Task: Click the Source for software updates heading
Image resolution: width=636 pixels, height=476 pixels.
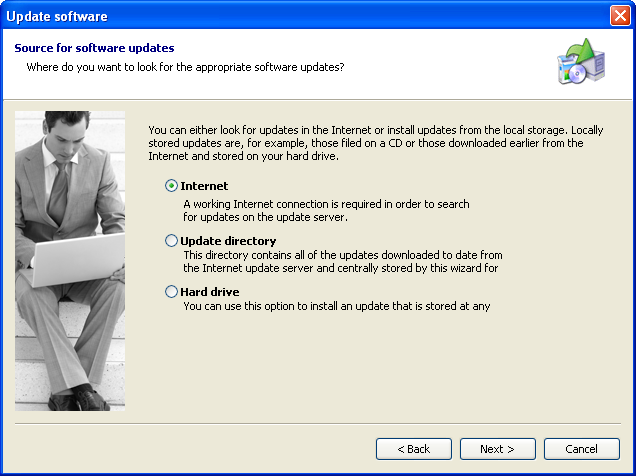Action: point(94,48)
